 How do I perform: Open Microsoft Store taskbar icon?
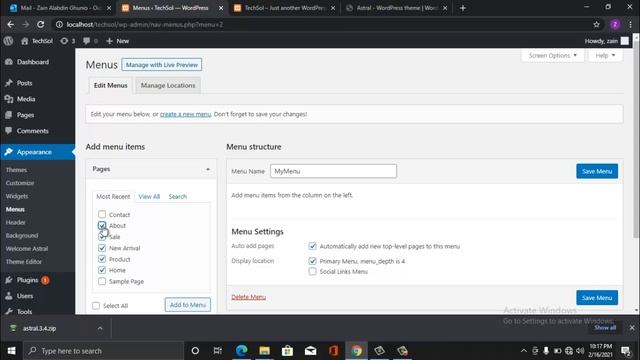[x=287, y=351]
